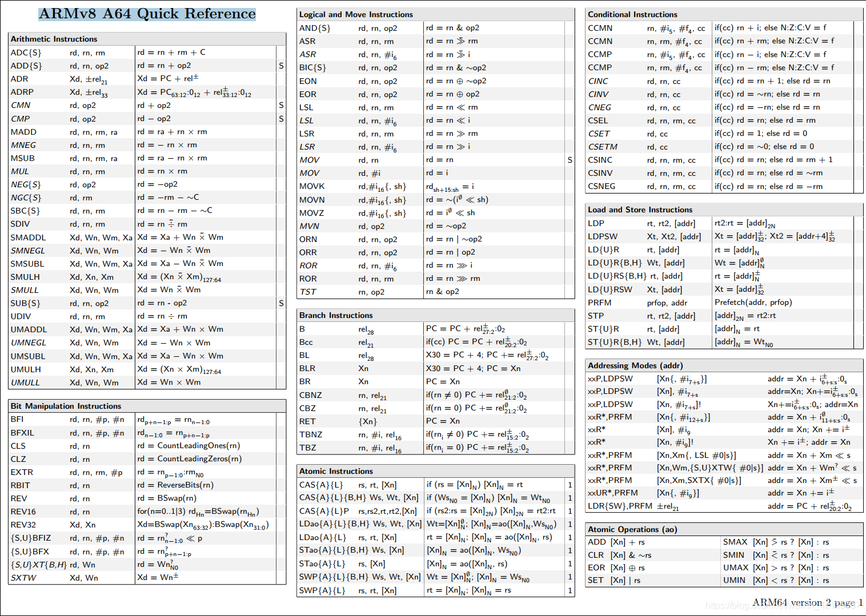Screen dimensions: 866x616
Task: Select the BIC{S} mnemonic
Action: [312, 68]
